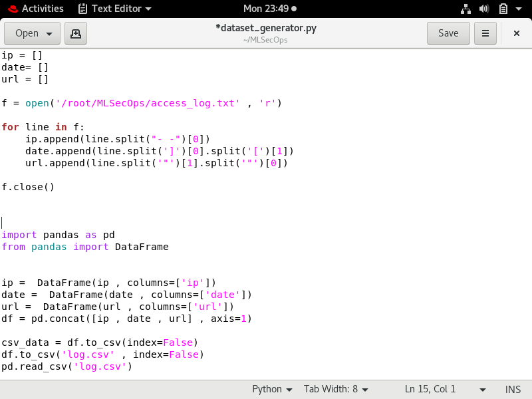Click the csv_data = df.to_csv line
Viewport: 532px width, 399px height.
pyautogui.click(x=100, y=342)
